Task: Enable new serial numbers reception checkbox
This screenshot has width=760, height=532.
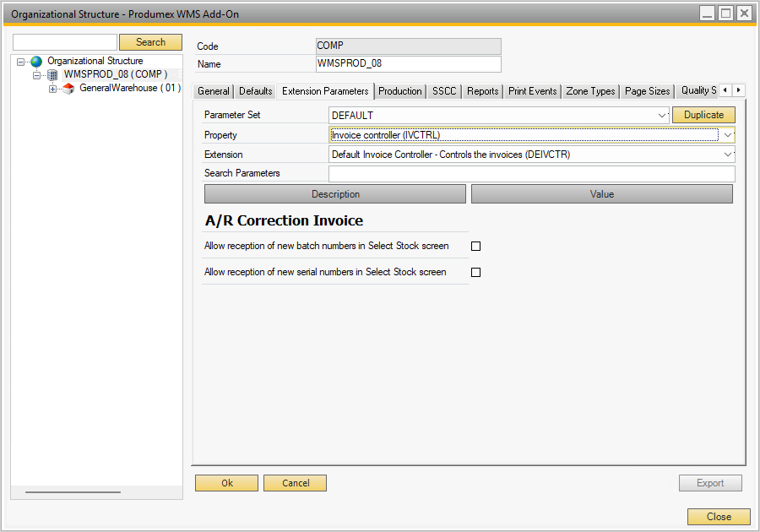Action: tap(475, 273)
